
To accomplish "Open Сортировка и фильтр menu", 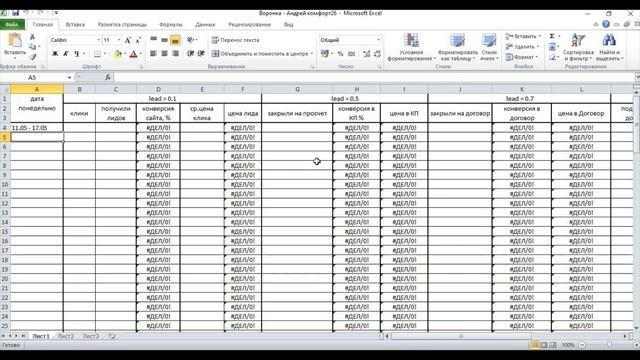I will pos(578,48).
